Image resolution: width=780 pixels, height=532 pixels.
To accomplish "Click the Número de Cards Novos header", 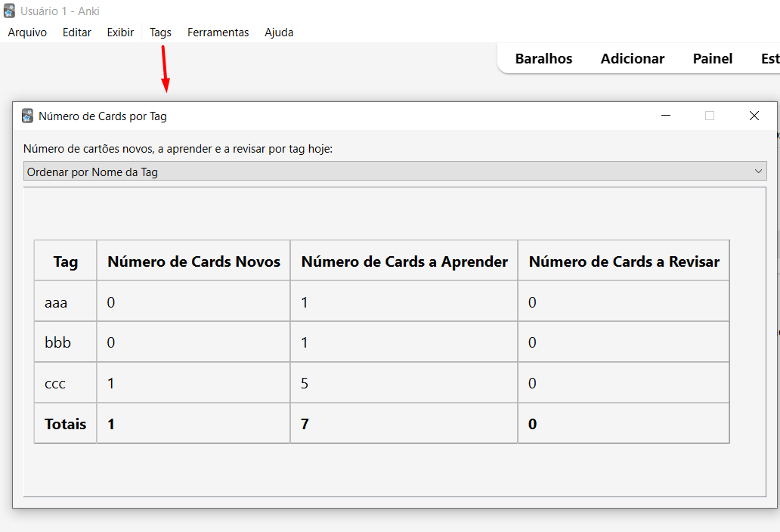I will pyautogui.click(x=193, y=261).
